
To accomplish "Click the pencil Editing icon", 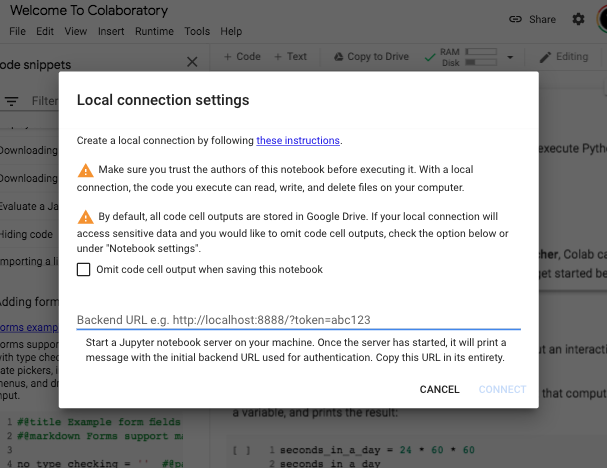I will 545,57.
